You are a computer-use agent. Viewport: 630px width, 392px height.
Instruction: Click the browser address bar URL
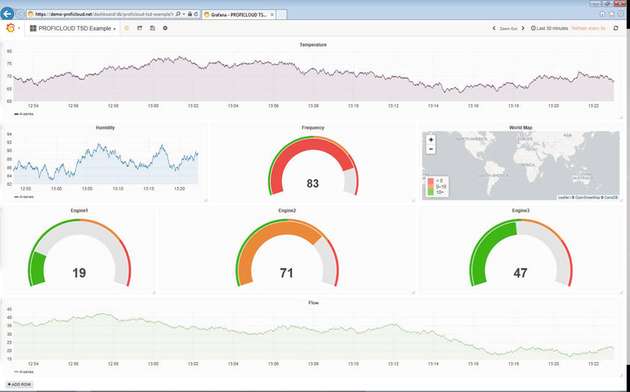coord(104,14)
